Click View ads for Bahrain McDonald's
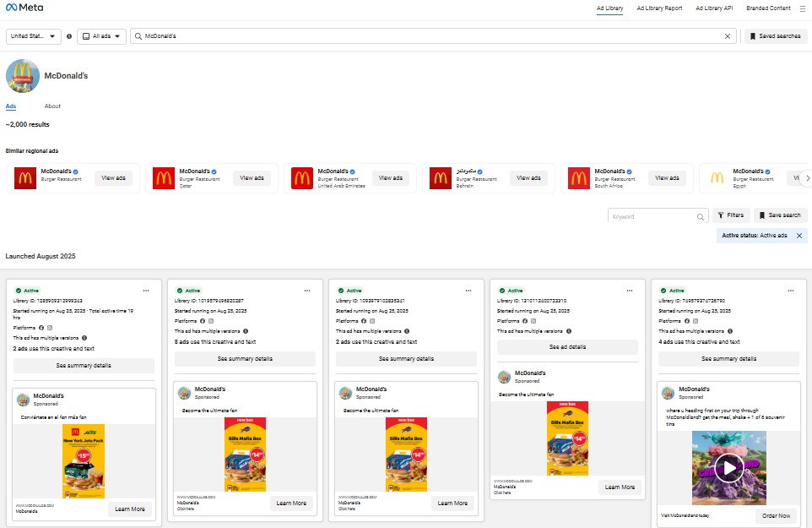The width and height of the screenshot is (812, 528). 528,178
